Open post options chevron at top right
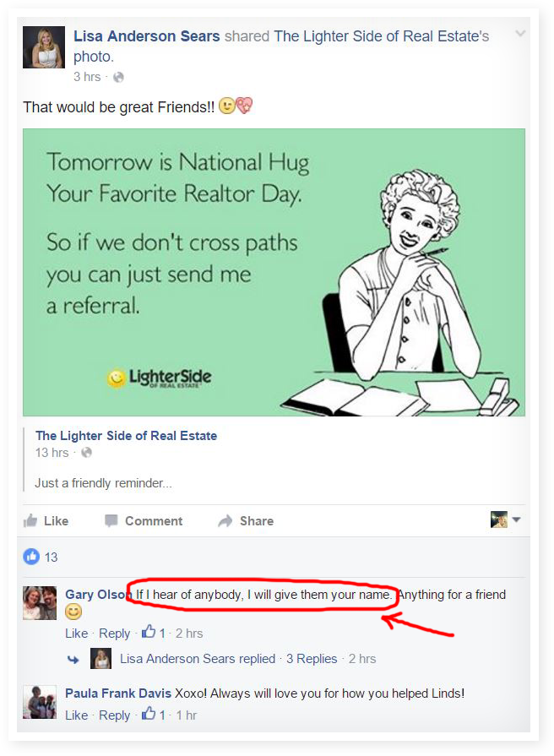The width and height of the screenshot is (554, 756). (520, 33)
